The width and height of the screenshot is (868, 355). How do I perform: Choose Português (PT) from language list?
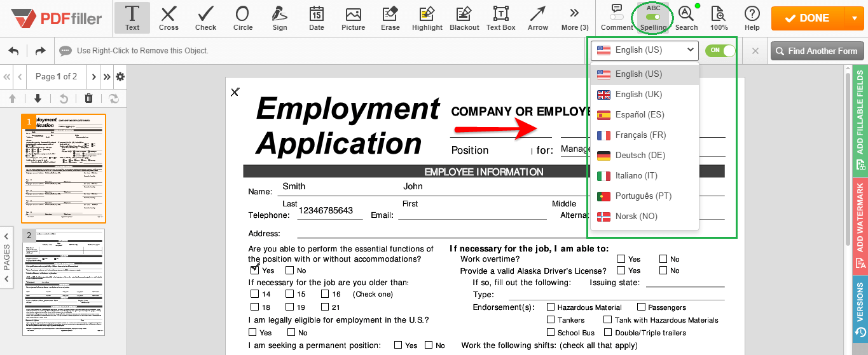645,196
